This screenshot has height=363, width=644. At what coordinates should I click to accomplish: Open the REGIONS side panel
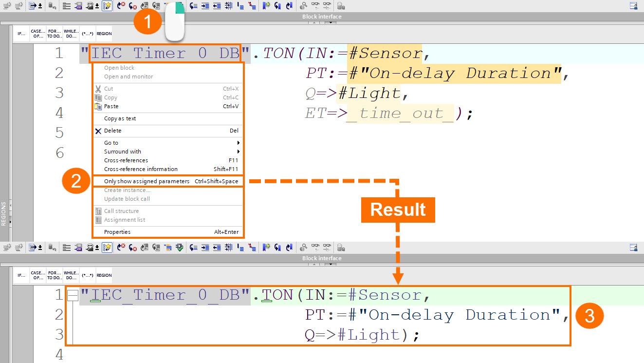tap(4, 213)
